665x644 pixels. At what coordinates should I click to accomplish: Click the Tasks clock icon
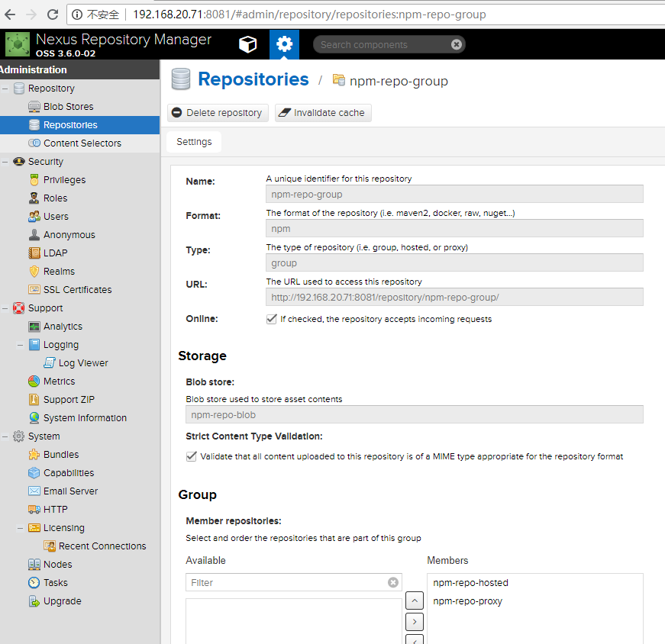[34, 582]
